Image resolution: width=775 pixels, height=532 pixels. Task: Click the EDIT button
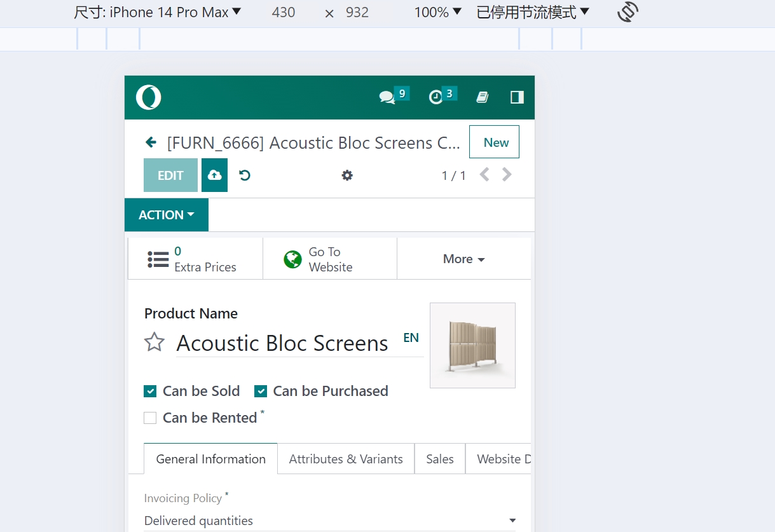[x=170, y=175]
